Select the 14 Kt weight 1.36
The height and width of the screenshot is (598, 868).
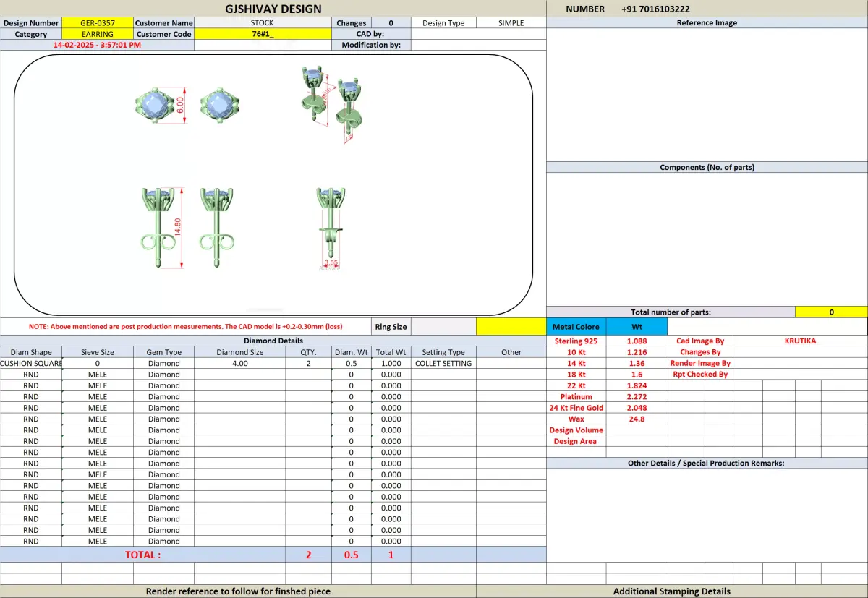637,363
